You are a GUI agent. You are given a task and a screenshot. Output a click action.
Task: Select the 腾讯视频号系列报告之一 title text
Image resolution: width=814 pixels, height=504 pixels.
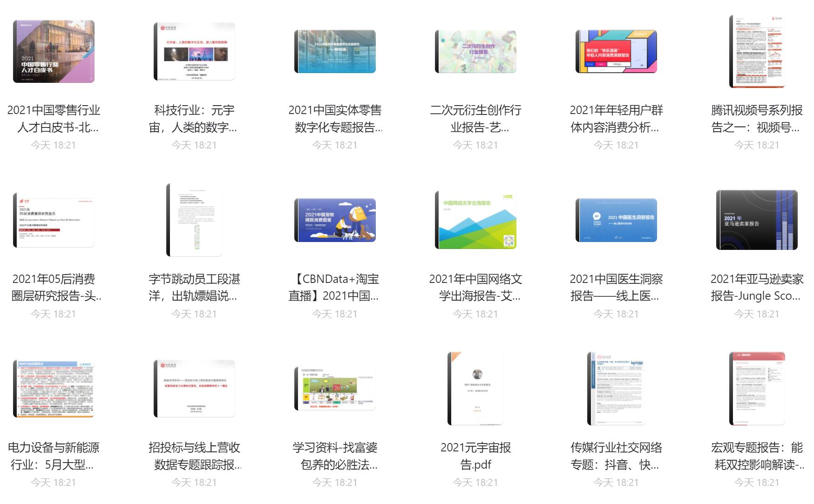point(757,119)
